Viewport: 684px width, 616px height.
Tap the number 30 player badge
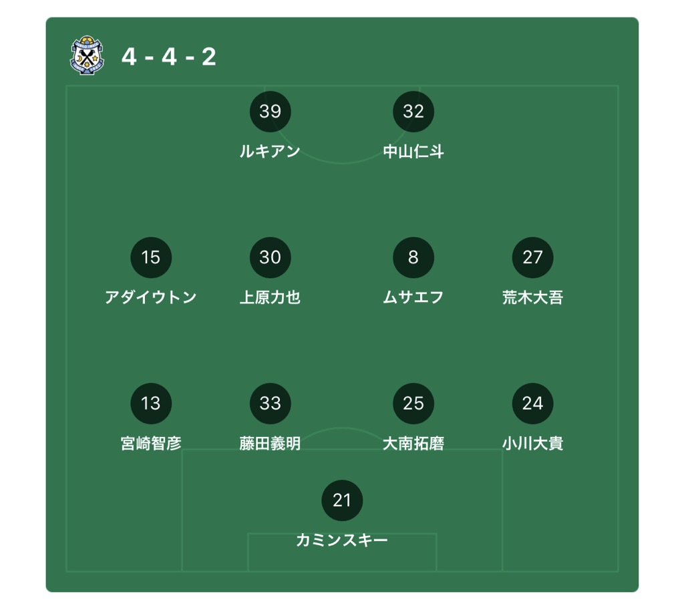tap(270, 257)
